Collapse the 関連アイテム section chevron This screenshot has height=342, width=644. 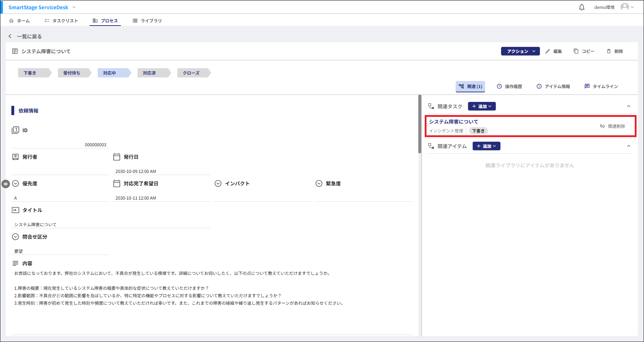pos(628,146)
